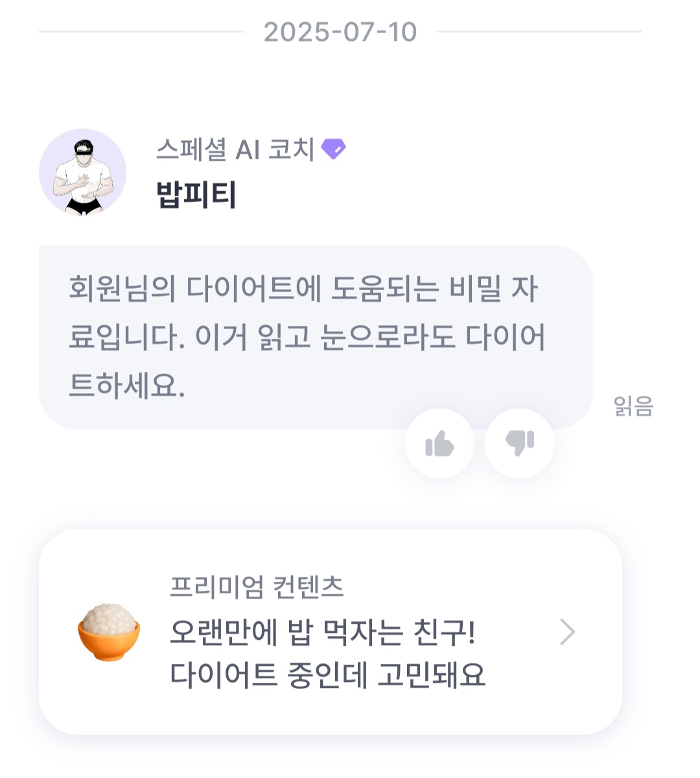This screenshot has width=700, height=778.
Task: Click the 읽음 read status
Action: (x=633, y=406)
